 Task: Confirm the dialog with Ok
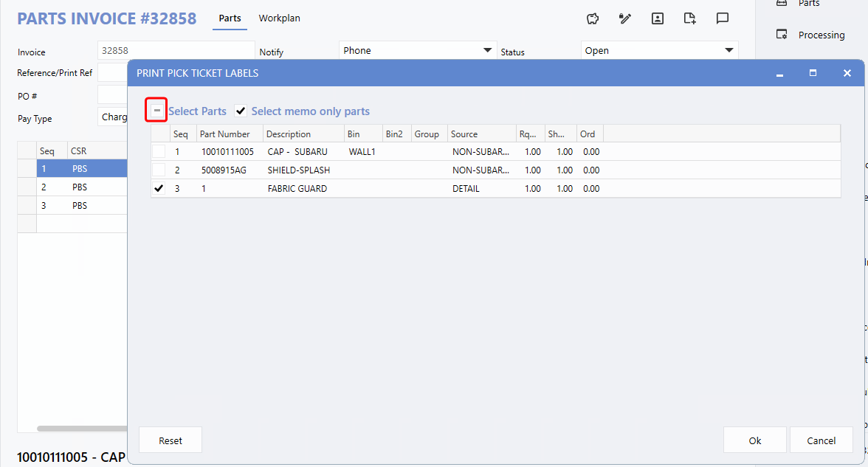coord(754,440)
